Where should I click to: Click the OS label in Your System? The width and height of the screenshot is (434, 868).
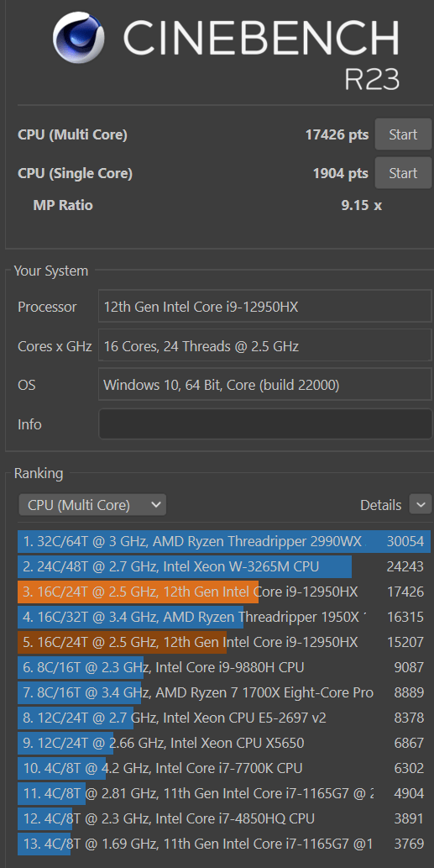(x=27, y=385)
